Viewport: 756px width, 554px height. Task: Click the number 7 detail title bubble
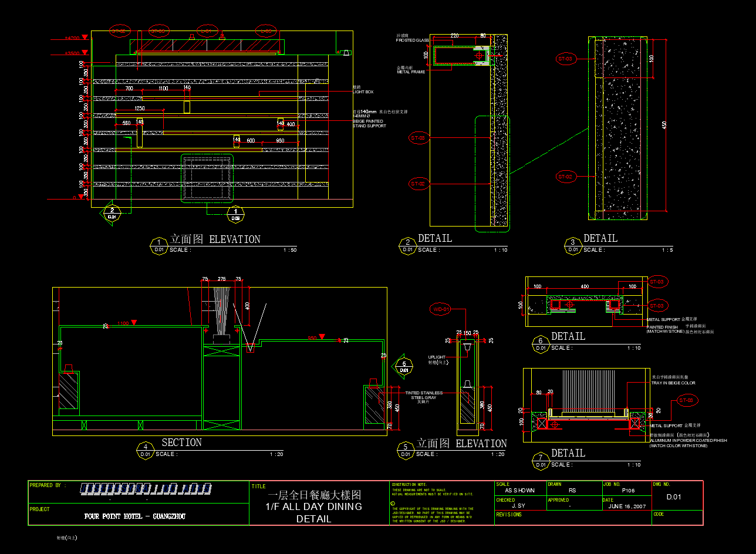click(x=540, y=461)
